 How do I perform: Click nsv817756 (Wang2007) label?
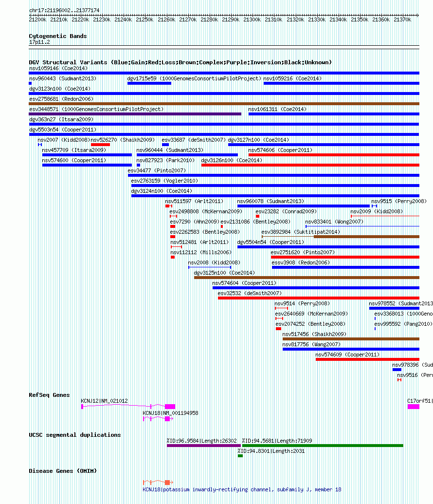(311, 345)
